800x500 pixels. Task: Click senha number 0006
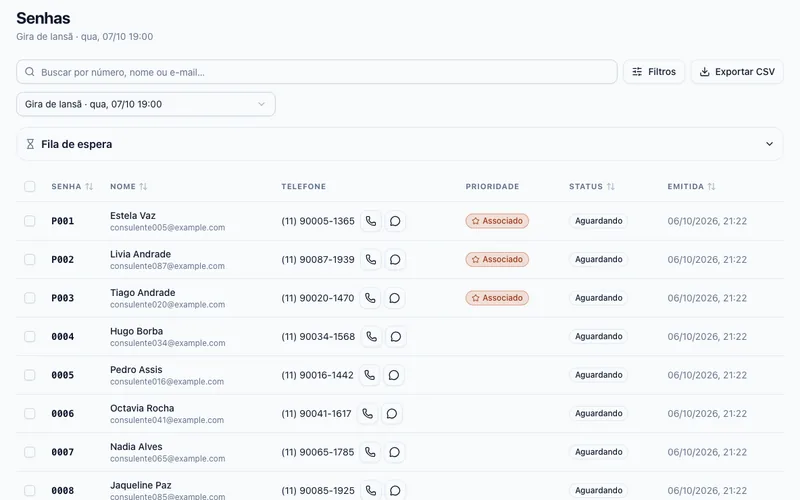click(x=63, y=414)
